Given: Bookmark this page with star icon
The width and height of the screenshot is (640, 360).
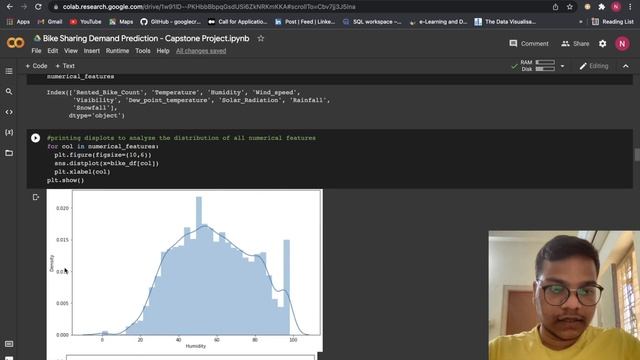Looking at the screenshot, I should click(569, 7).
